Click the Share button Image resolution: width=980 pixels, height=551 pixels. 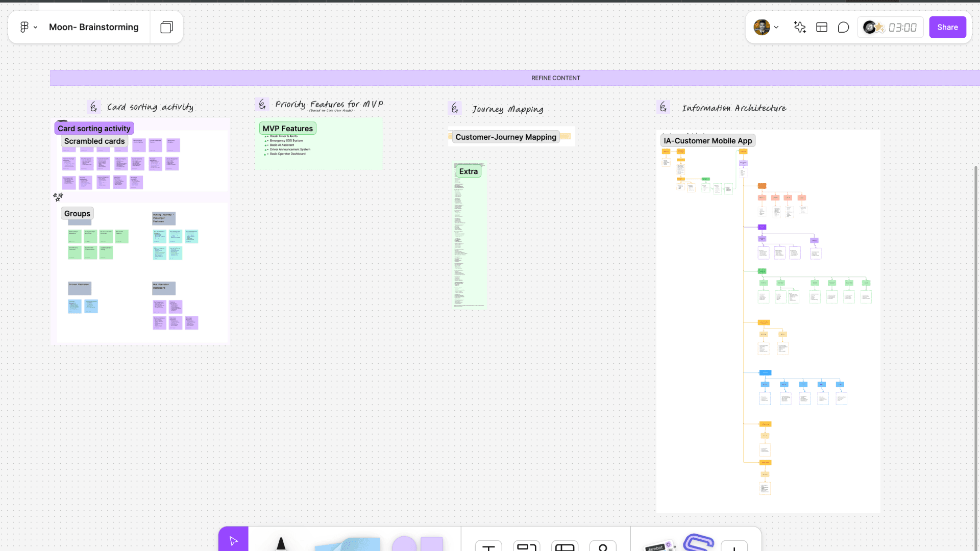coord(947,28)
